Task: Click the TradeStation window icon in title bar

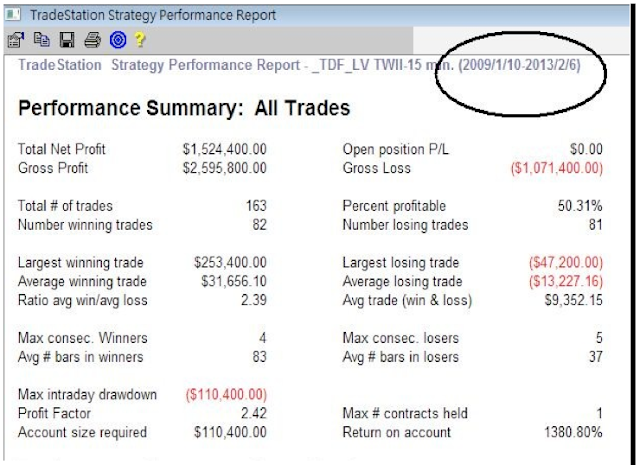Action: coord(13,15)
